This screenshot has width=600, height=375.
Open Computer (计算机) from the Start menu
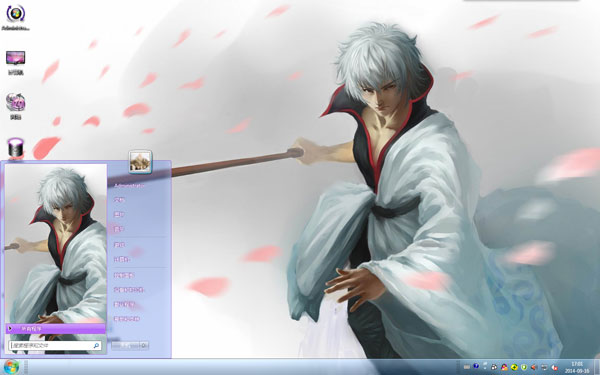[x=122, y=259]
